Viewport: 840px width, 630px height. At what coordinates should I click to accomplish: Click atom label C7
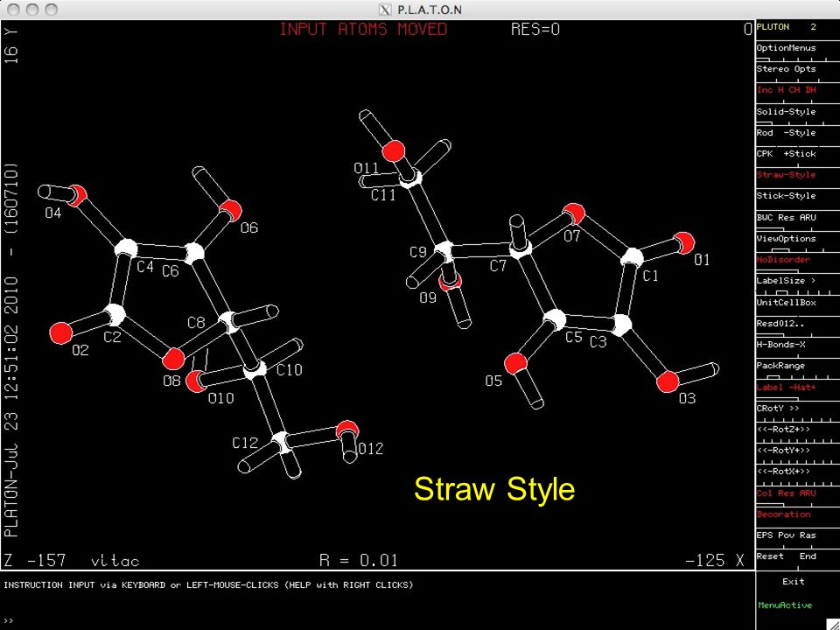pos(498,266)
